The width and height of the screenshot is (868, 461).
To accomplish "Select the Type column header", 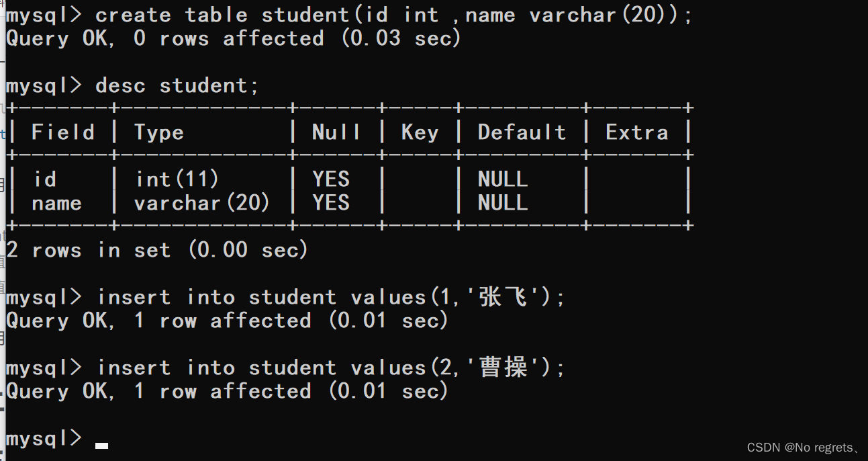I will tap(159, 132).
